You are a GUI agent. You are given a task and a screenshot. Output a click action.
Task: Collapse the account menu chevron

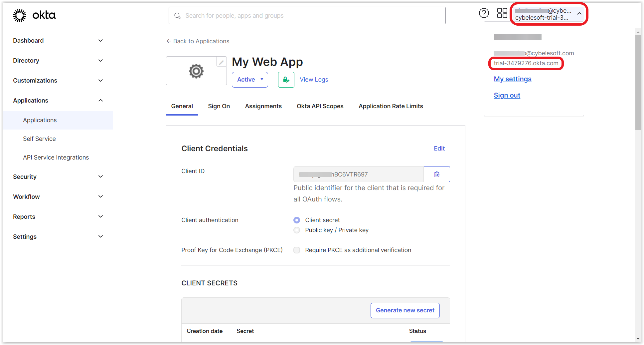pyautogui.click(x=579, y=14)
